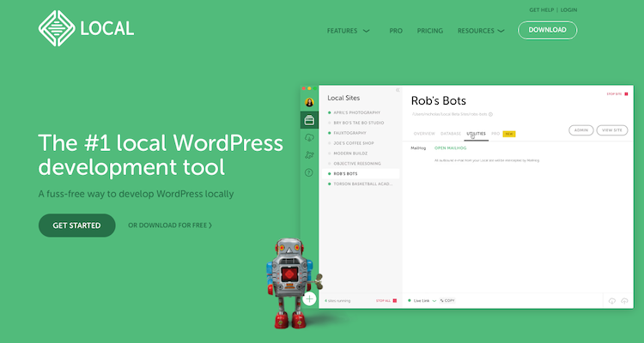
Task: Click the '4 sites running' status text
Action: point(337,301)
